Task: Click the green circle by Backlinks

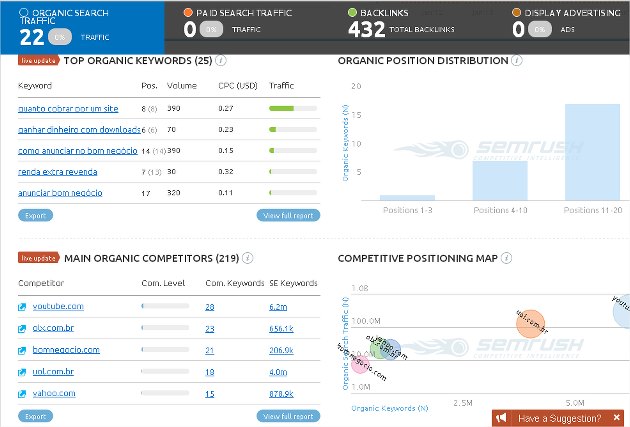Action: [352, 12]
